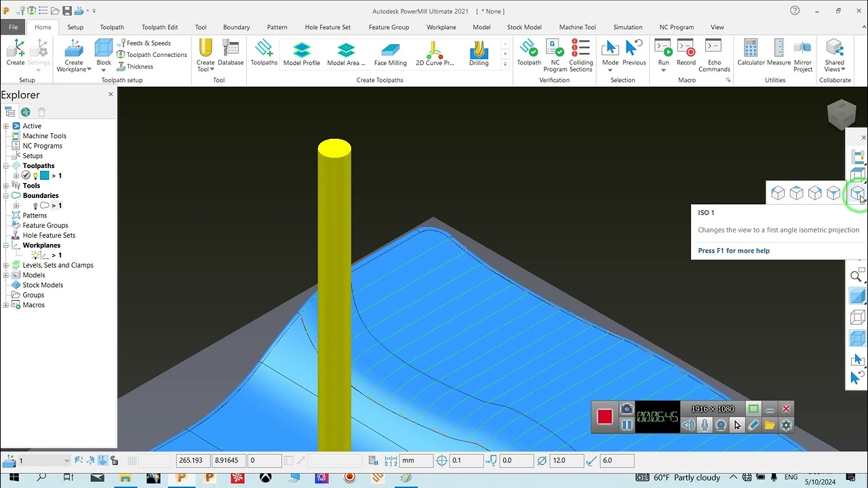Image resolution: width=868 pixels, height=488 pixels.
Task: Select the ISO 1 view icon
Action: 857,194
